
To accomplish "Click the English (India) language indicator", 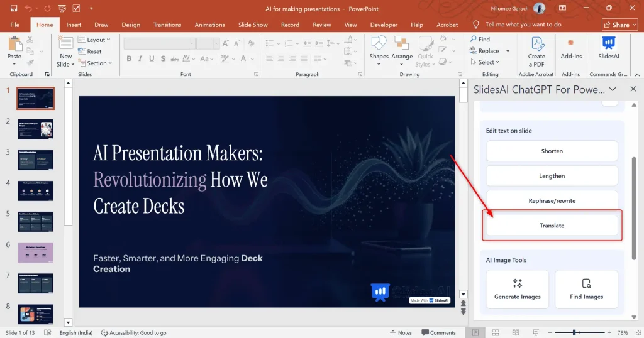I will 76,333.
